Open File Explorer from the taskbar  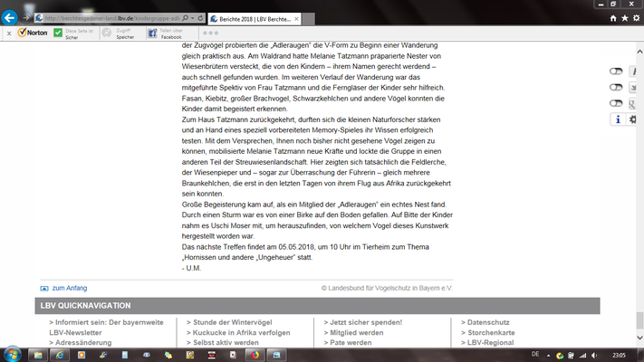[38, 355]
